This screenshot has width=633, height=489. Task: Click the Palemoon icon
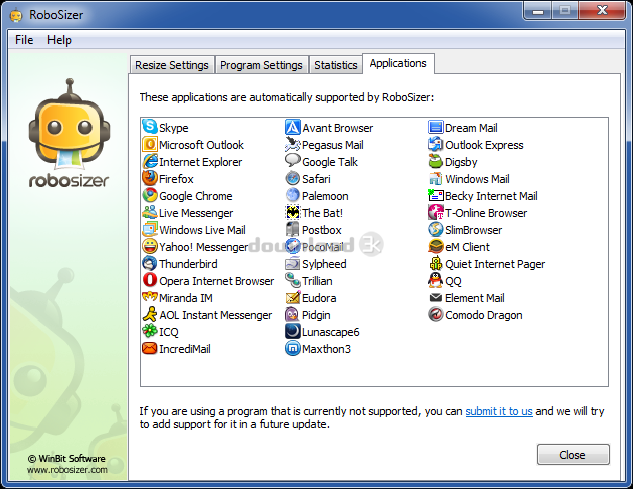click(x=293, y=195)
